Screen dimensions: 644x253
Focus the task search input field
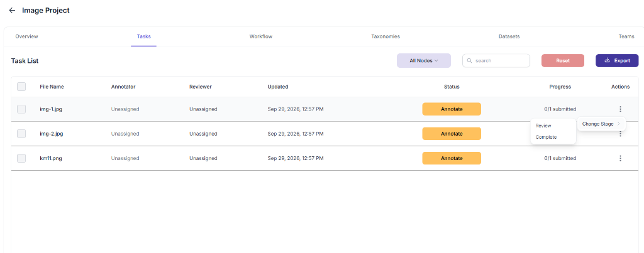pos(496,61)
